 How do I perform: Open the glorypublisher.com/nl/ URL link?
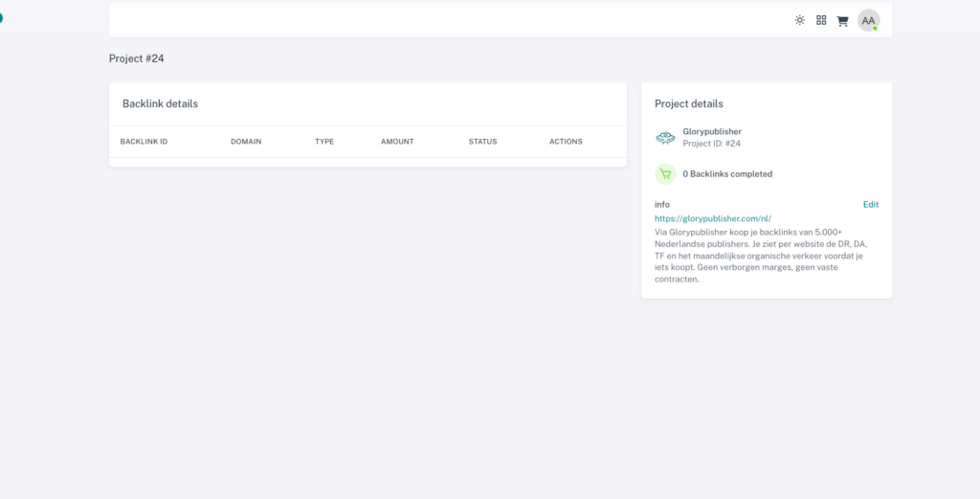coord(713,218)
